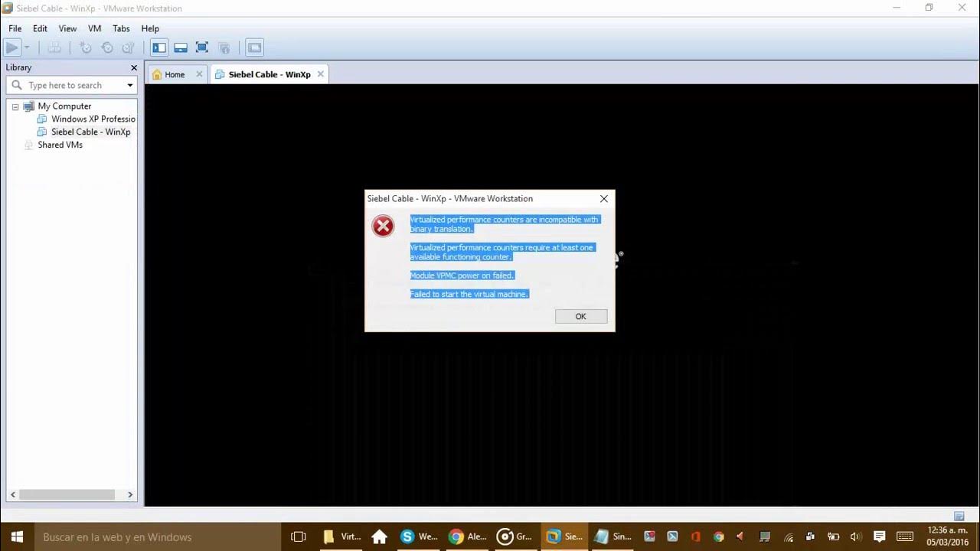Screen dimensions: 980x551
Task: Open the Snapshot Manager toolbar icon
Action: pos(129,47)
